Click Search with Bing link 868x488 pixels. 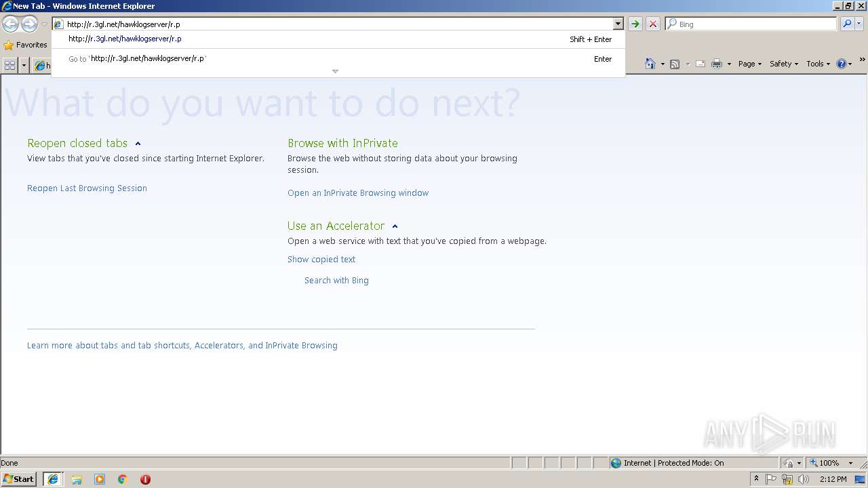click(336, 281)
